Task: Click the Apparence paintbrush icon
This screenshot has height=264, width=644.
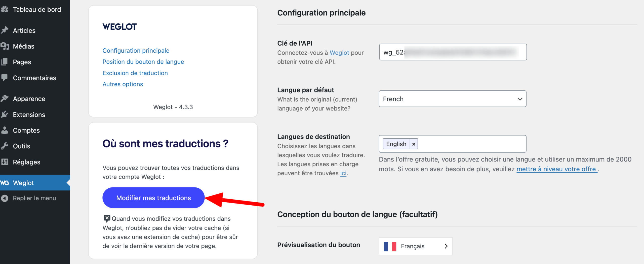Action: coord(5,98)
